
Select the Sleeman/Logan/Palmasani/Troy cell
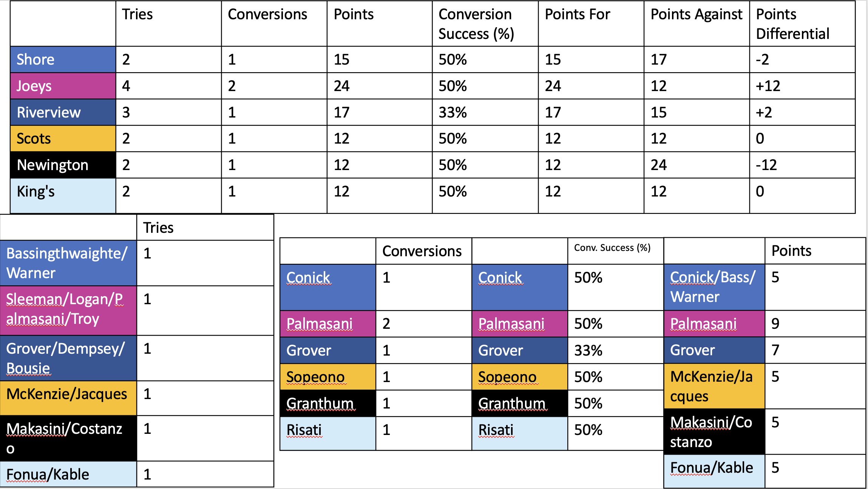tap(68, 309)
